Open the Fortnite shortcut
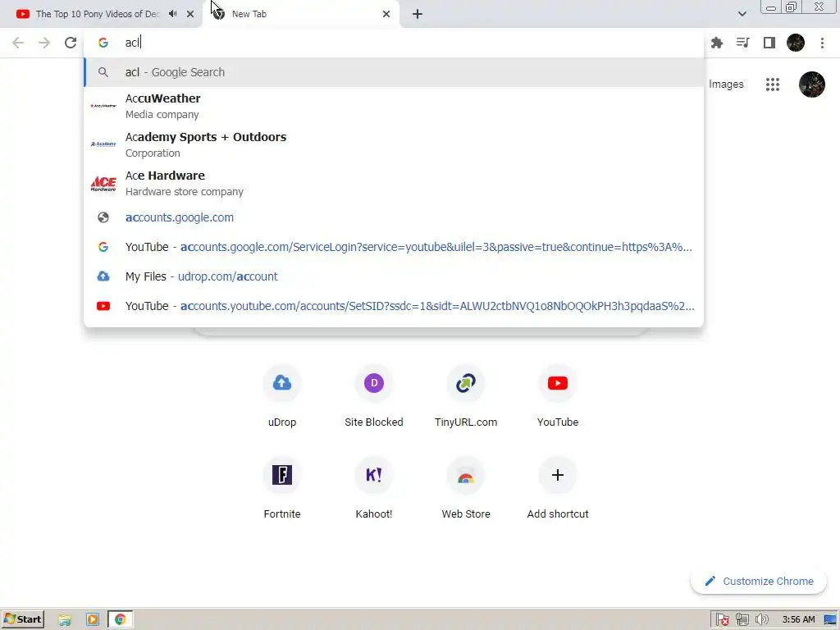The image size is (840, 630). pos(282,487)
